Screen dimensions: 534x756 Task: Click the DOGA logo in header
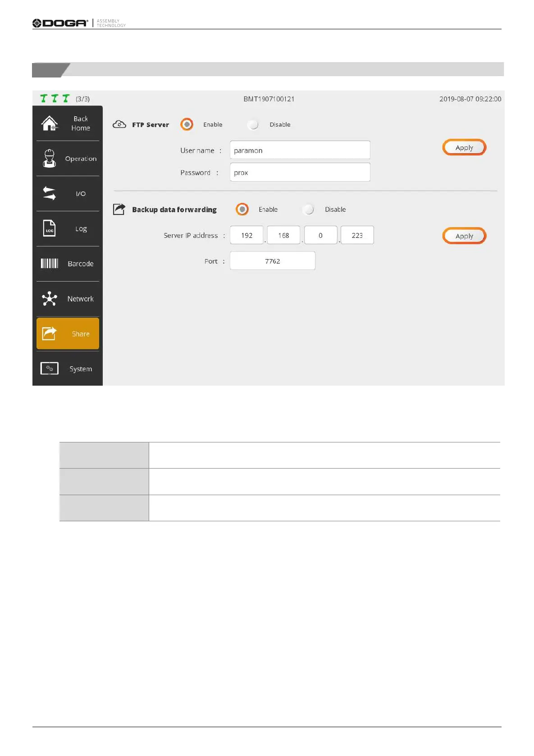pos(60,23)
